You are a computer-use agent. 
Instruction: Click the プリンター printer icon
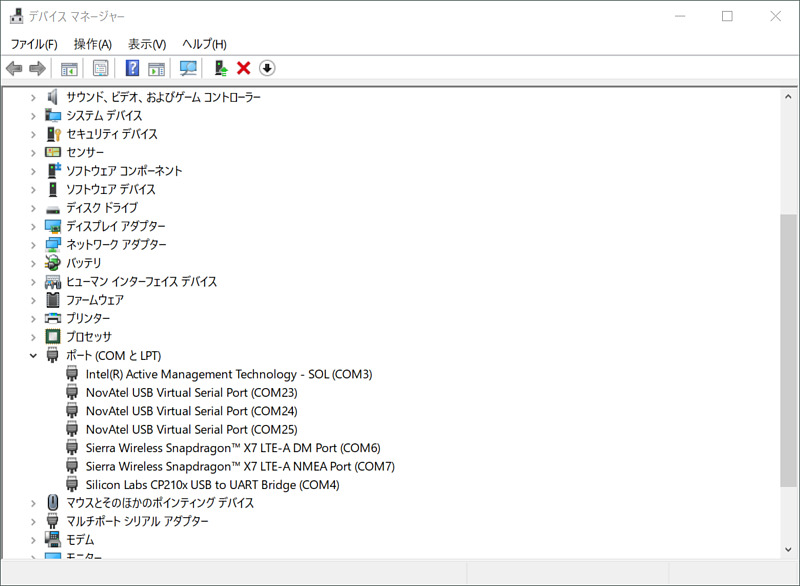(53, 318)
